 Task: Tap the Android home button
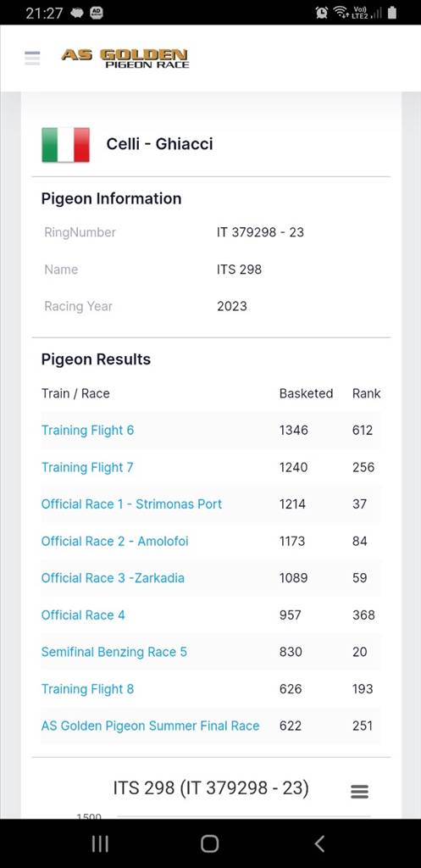(210, 843)
